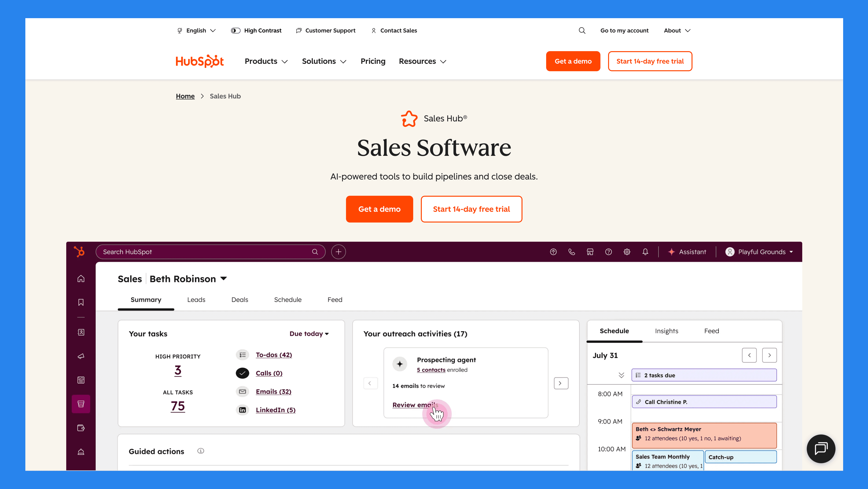
Task: Check notifications via the bell icon
Action: (646, 252)
